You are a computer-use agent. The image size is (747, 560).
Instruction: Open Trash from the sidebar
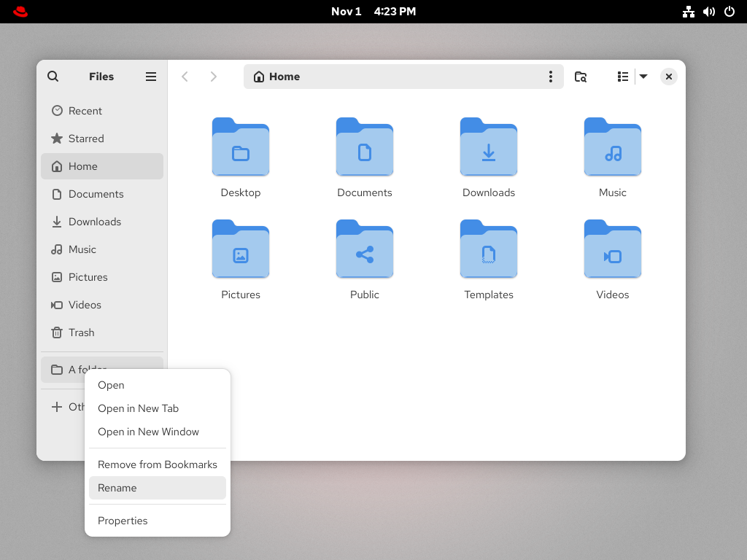click(x=82, y=332)
